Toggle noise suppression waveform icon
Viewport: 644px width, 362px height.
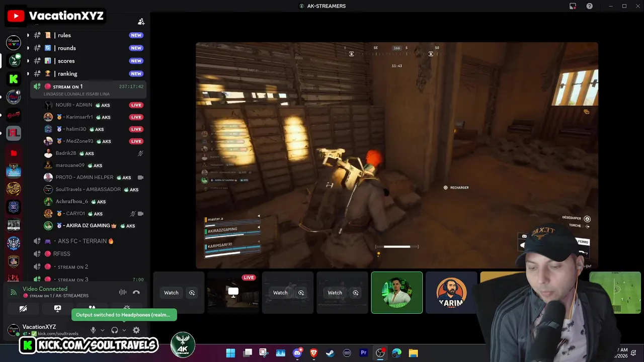(x=123, y=292)
